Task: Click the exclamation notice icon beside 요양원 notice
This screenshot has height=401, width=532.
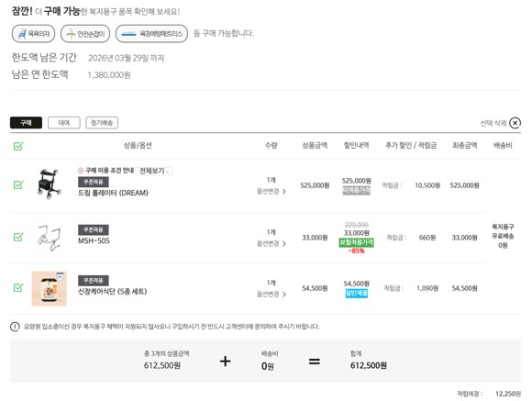Action: pyautogui.click(x=15, y=327)
